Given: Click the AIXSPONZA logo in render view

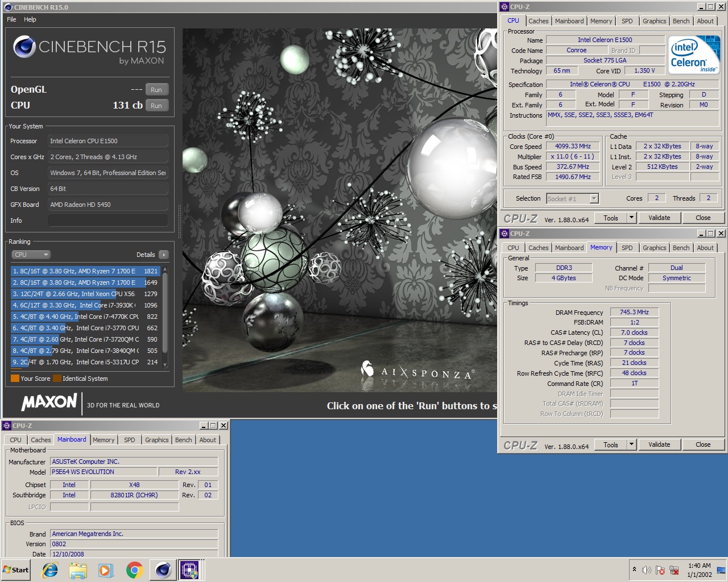Looking at the screenshot, I should [x=418, y=372].
